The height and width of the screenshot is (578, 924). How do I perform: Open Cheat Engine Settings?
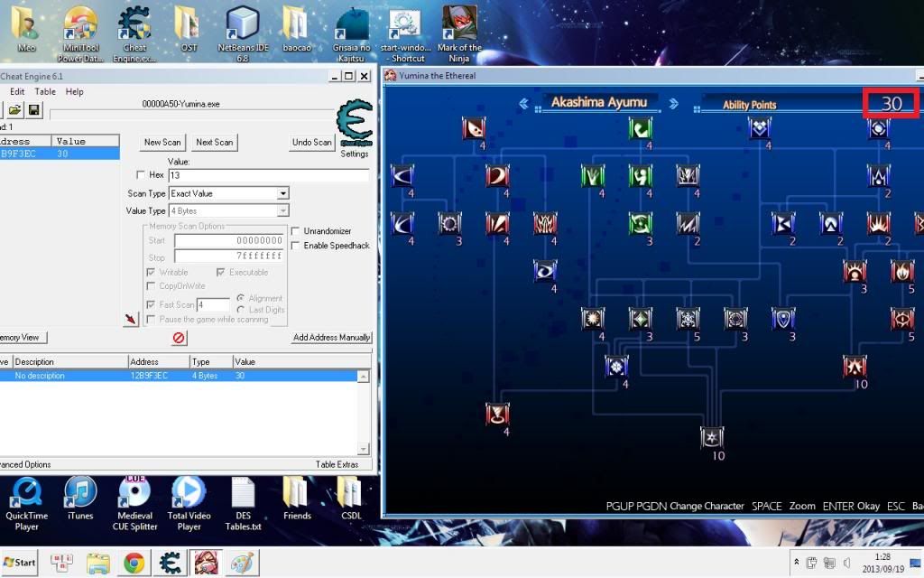(x=354, y=154)
